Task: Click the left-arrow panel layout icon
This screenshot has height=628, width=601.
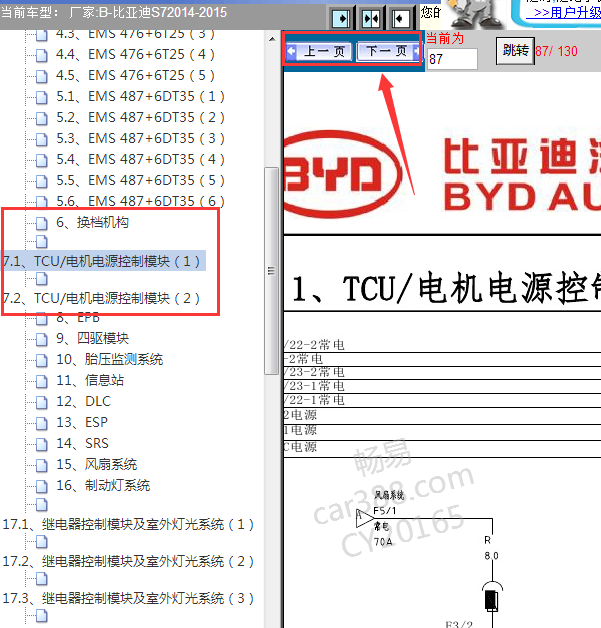Action: [400, 18]
